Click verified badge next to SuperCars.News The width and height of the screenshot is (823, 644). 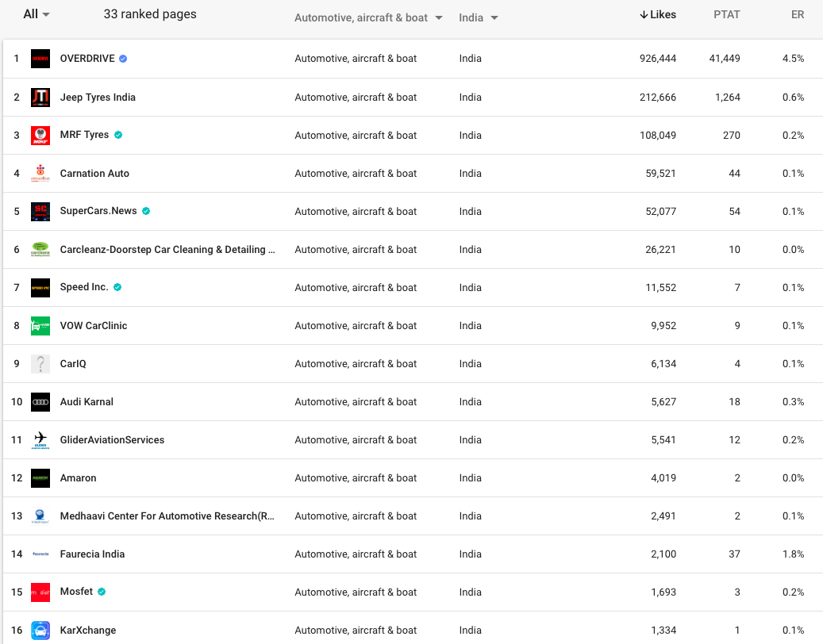pos(146,211)
